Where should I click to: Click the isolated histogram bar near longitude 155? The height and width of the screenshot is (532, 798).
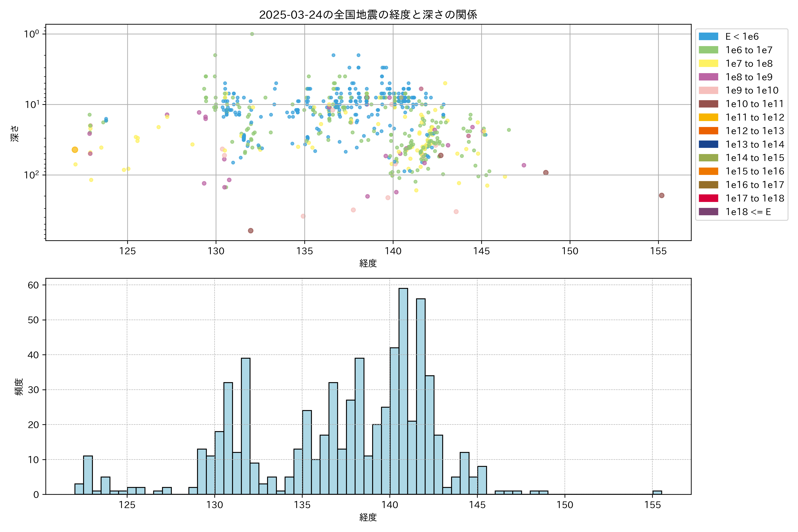(657, 493)
